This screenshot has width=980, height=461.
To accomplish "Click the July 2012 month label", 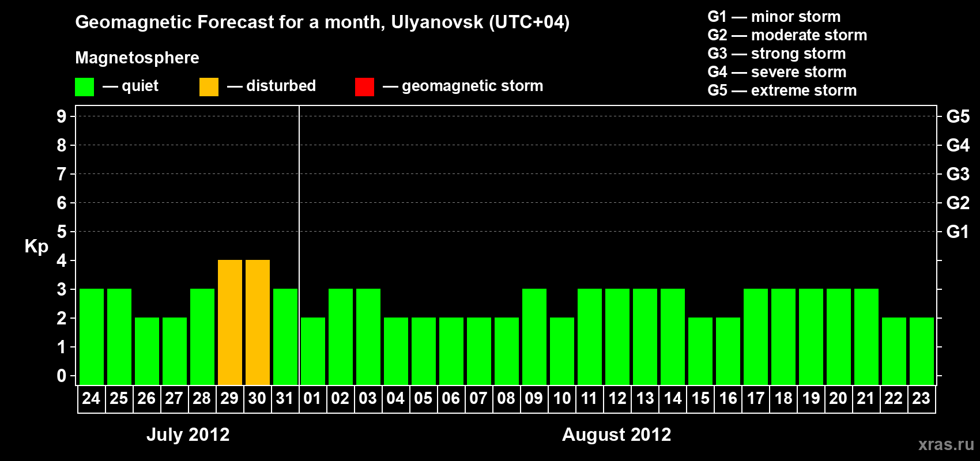I will click(188, 434).
